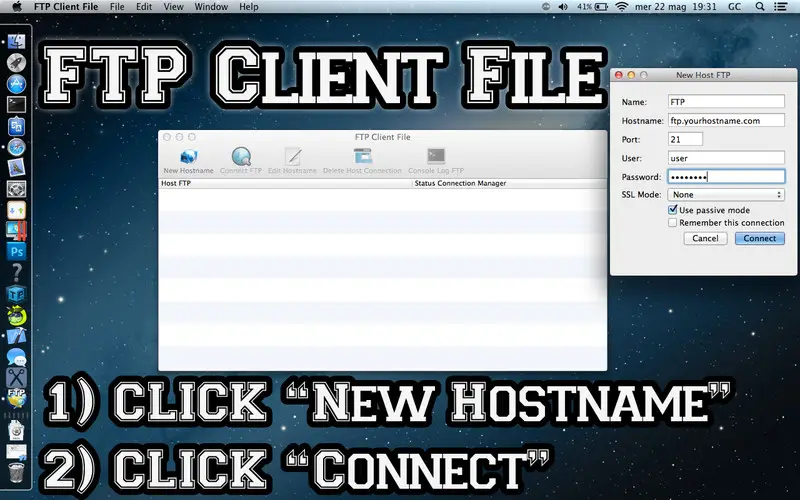800x500 pixels.
Task: Open the Trash in the dock
Action: [x=16, y=472]
